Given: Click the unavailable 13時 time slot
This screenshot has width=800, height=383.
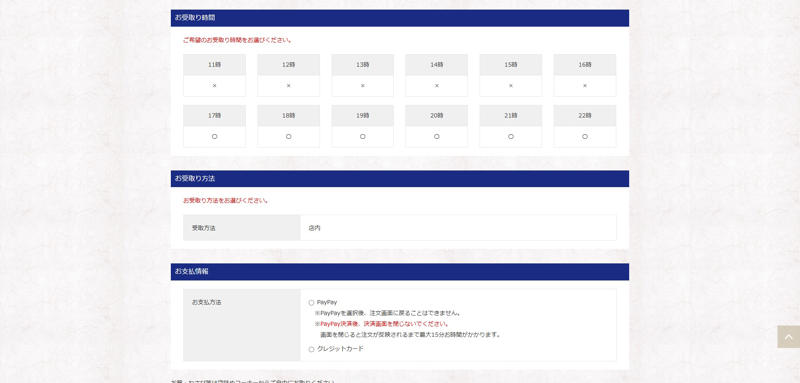Looking at the screenshot, I should 362,75.
